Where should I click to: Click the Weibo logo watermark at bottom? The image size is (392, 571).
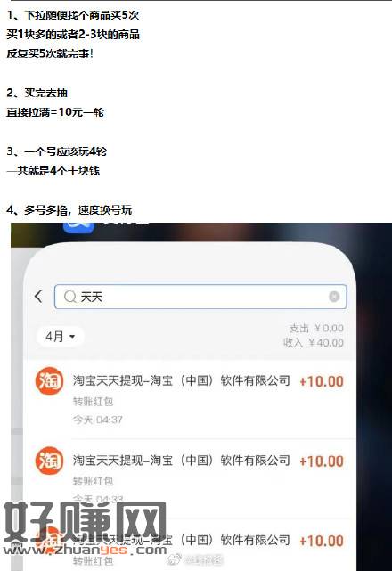pos(174,559)
